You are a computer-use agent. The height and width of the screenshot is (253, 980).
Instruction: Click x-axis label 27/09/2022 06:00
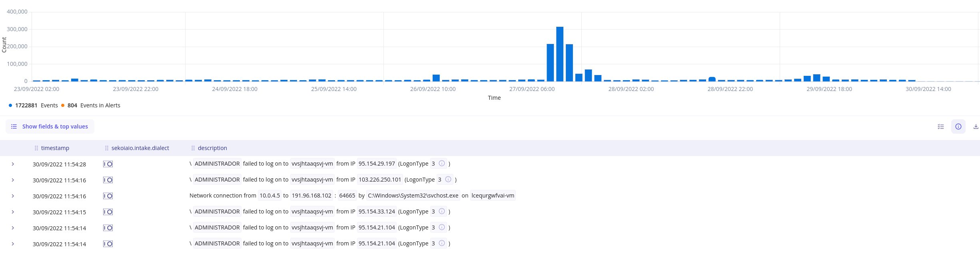[532, 89]
